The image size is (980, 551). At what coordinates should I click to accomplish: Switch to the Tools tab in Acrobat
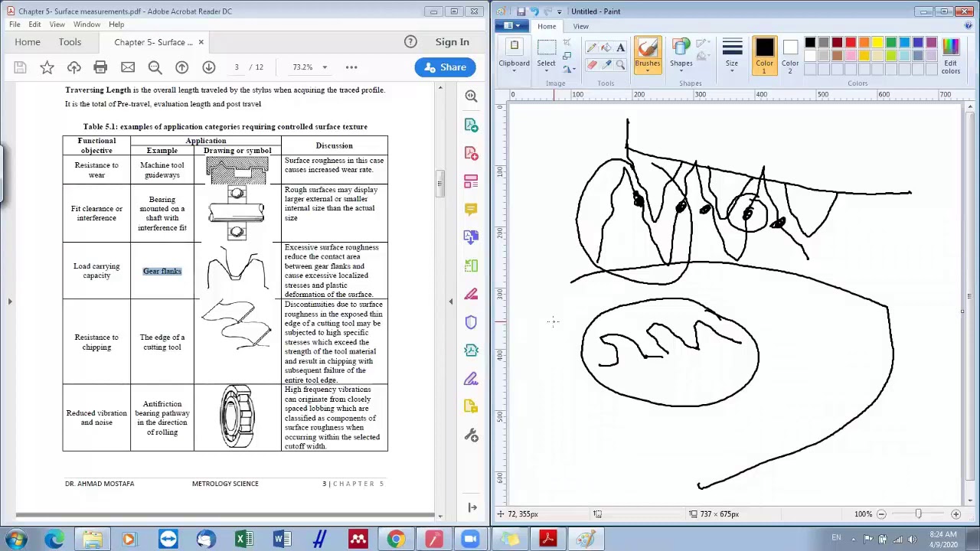[x=70, y=42]
